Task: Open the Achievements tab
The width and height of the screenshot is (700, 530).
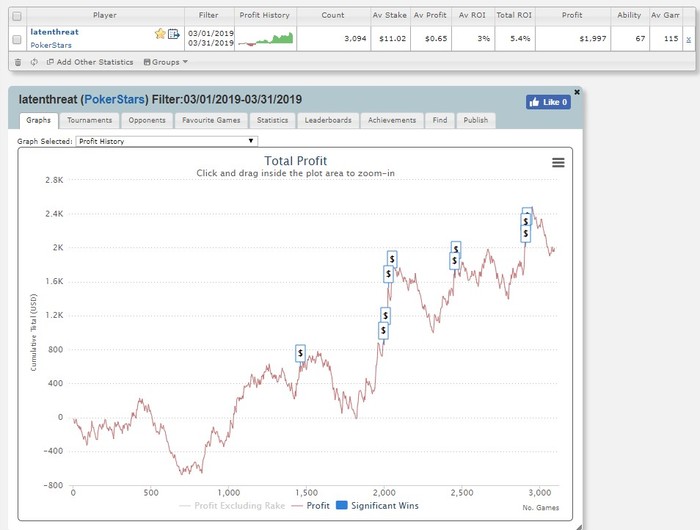Action: (392, 120)
